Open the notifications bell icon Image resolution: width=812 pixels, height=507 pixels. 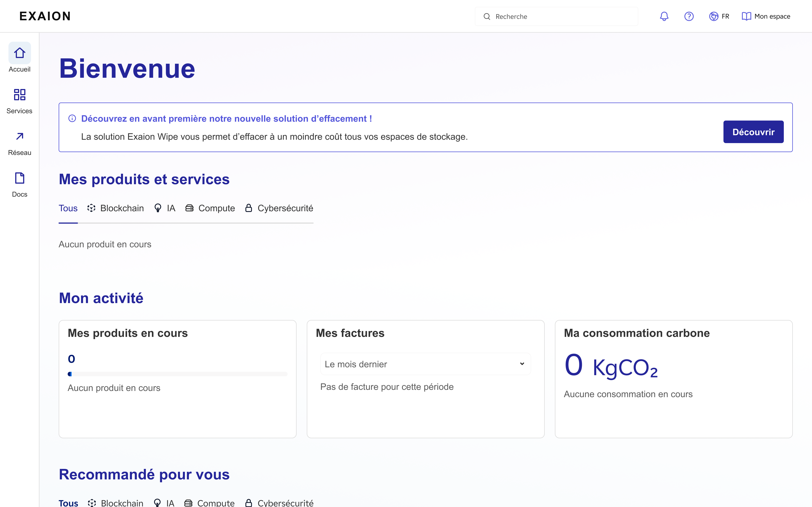[664, 17]
